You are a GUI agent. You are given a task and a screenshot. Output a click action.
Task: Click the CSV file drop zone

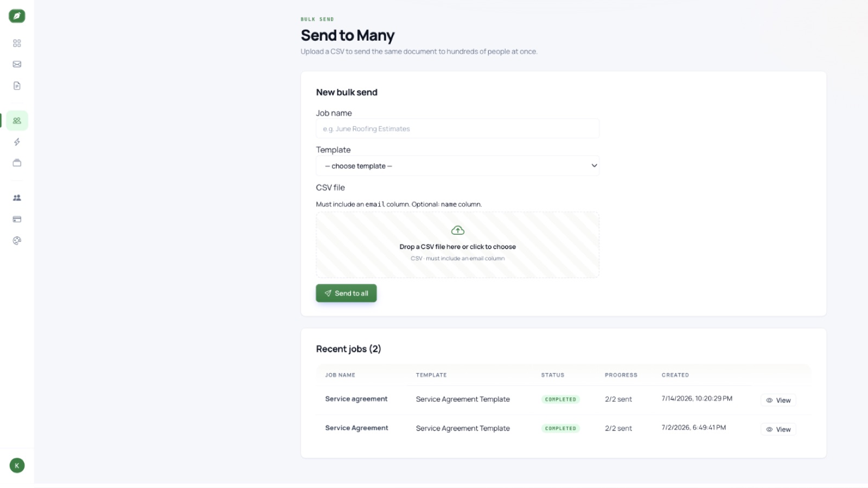coord(457,245)
